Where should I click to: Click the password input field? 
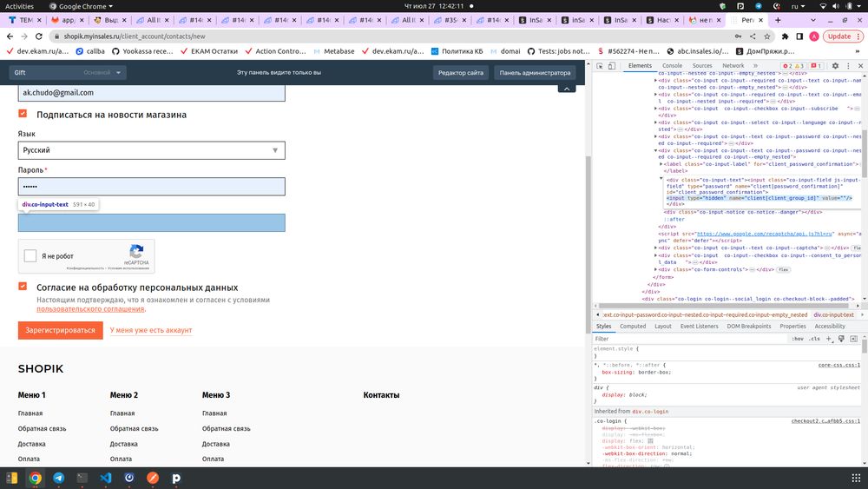point(151,187)
